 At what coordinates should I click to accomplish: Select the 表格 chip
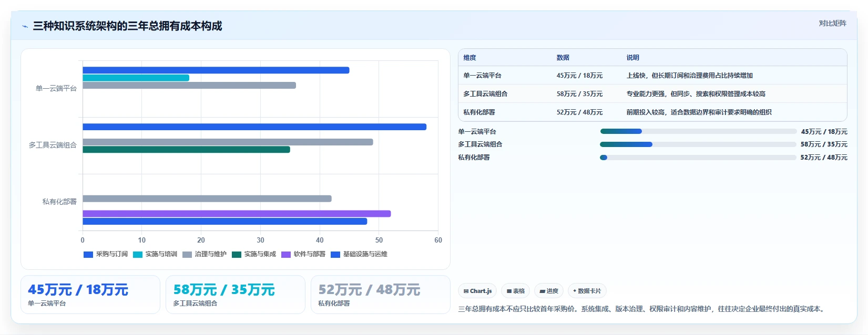click(515, 291)
